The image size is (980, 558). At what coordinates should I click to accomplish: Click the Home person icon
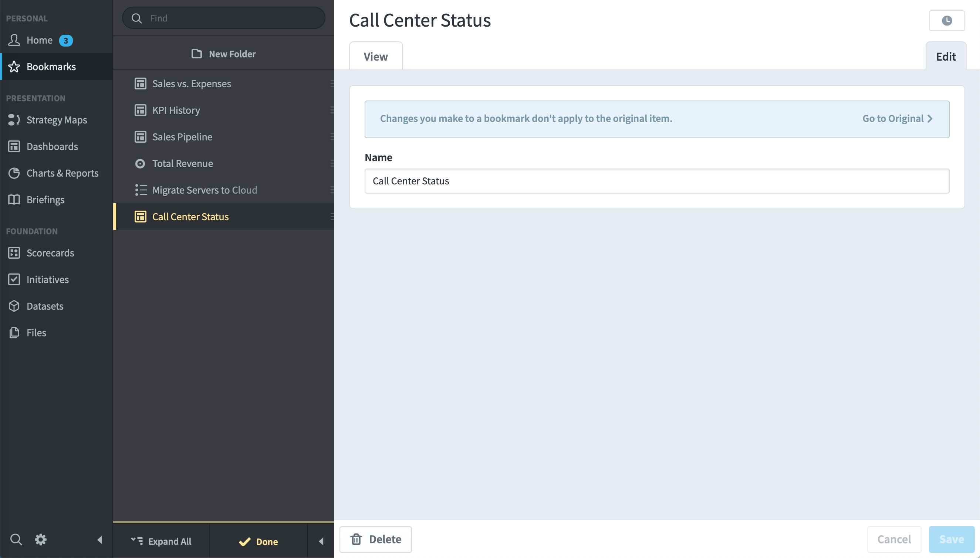pos(14,40)
